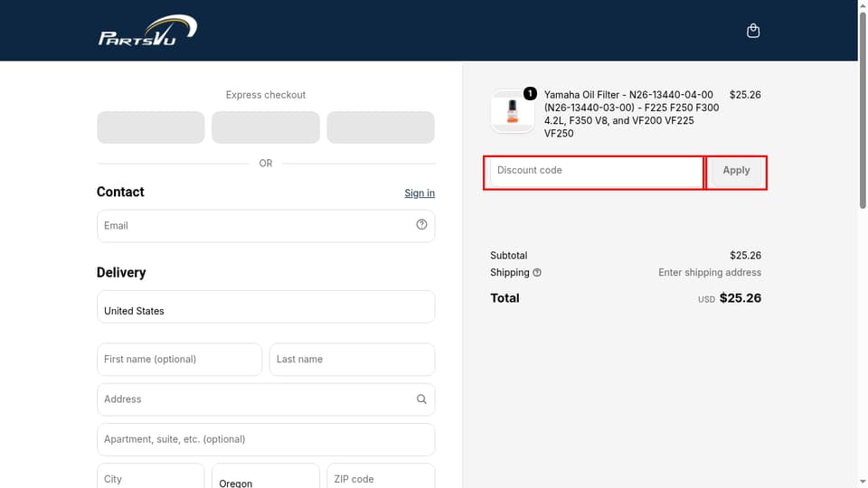Viewport: 868px width, 488px height.
Task: Focus the ZIP code field
Action: click(x=381, y=476)
